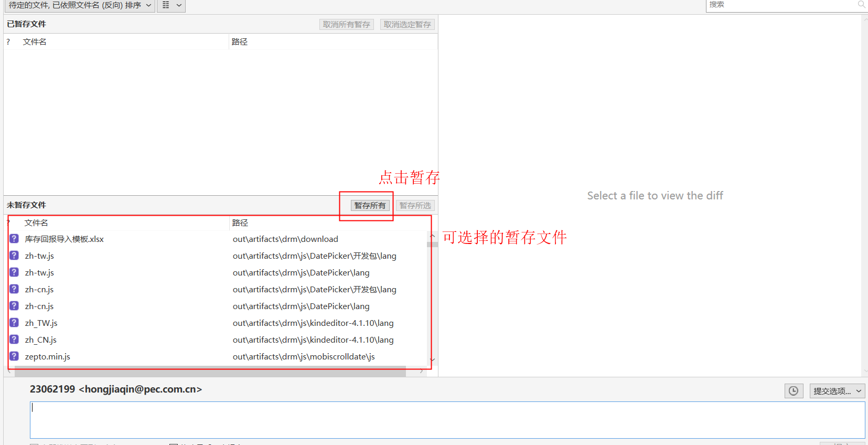Image resolution: width=868 pixels, height=445 pixels.
Task: Click the unstaged list horizontal scrollbar
Action: click(210, 372)
